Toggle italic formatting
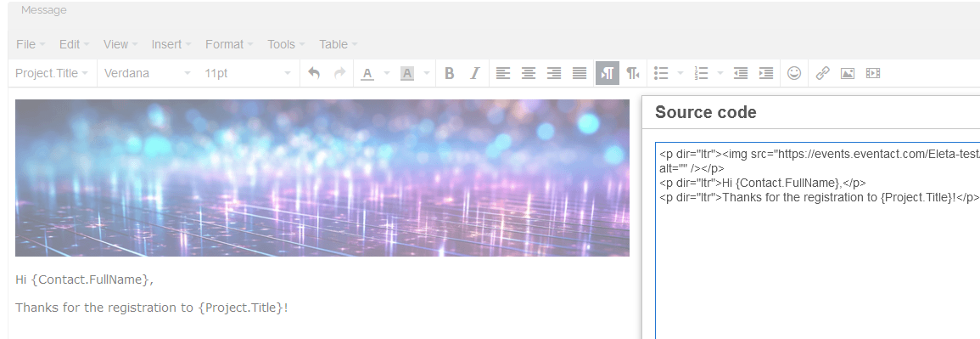The image size is (980, 339). [x=474, y=73]
